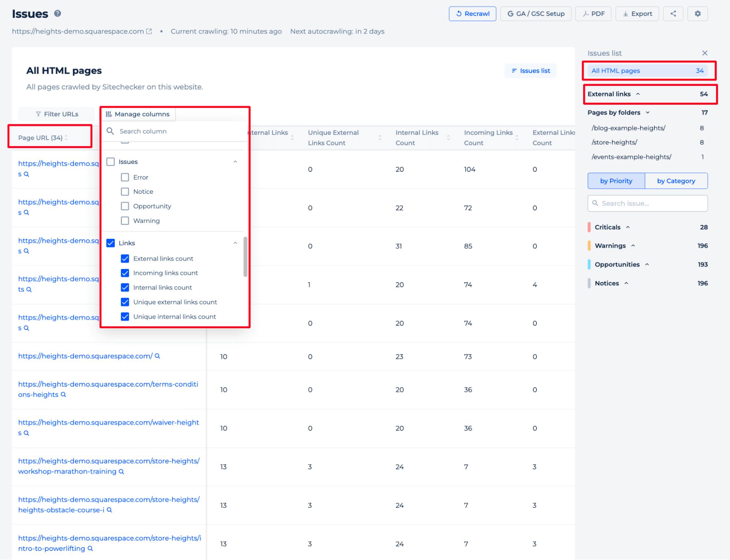Click the red Criticals color marker

click(x=589, y=227)
